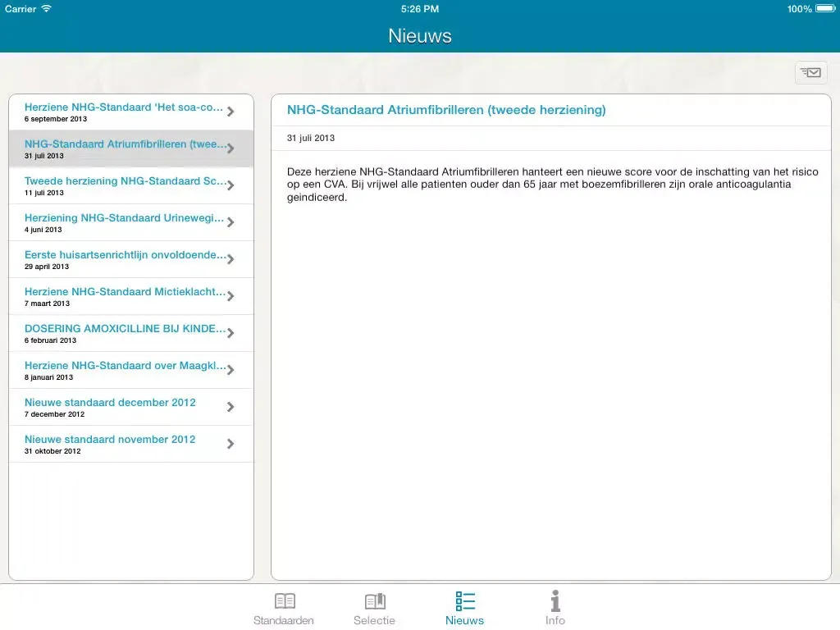Open chevron beside Herziene Mictieklacht... item
The width and height of the screenshot is (840, 630).
click(x=231, y=296)
